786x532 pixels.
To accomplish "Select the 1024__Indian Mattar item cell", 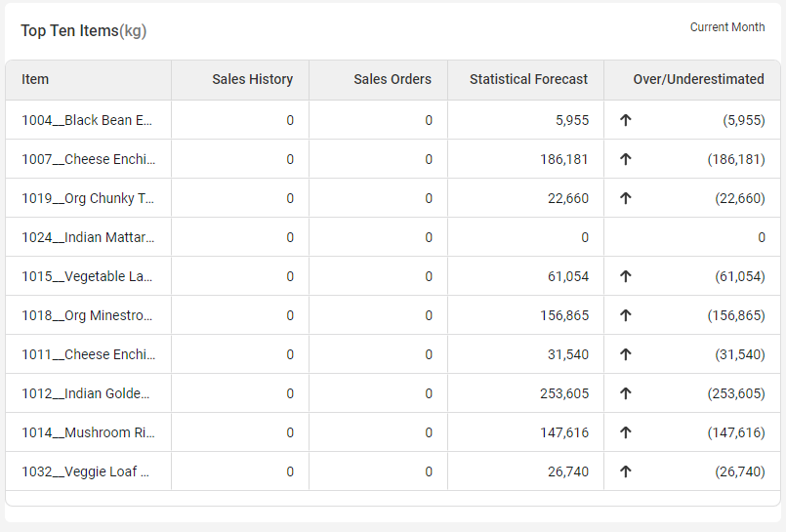I will pyautogui.click(x=88, y=237).
